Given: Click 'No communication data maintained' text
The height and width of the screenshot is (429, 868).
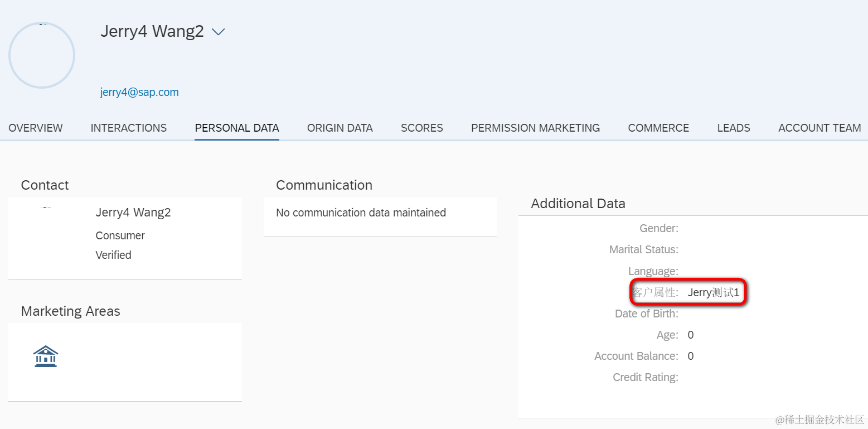Looking at the screenshot, I should click(361, 213).
